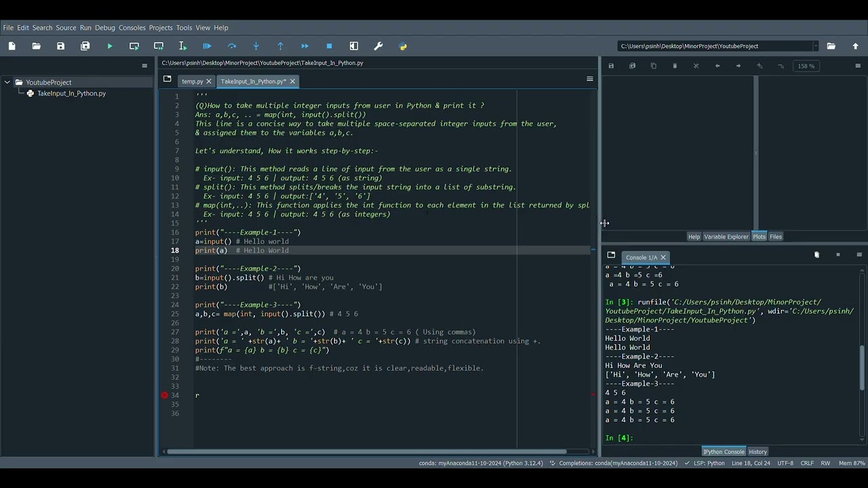Screen dimensions: 868x488
Task: Open Projects pane options hamburger menu
Action: (144, 66)
